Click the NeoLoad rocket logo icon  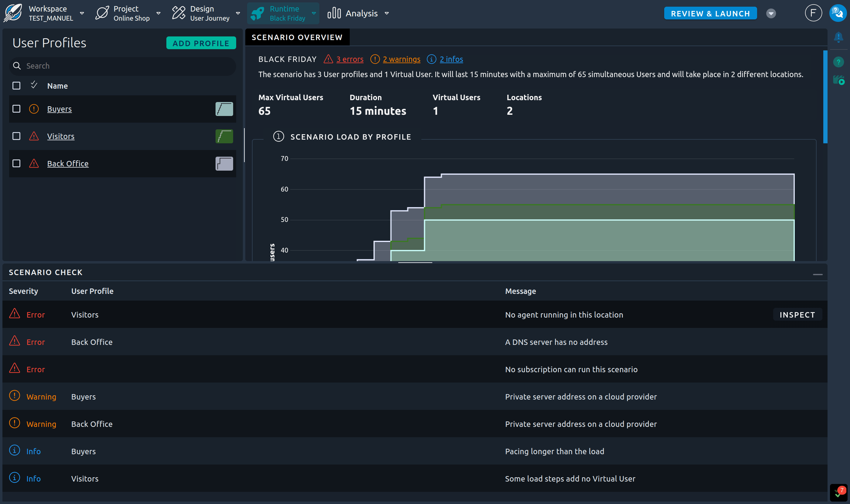(x=13, y=13)
